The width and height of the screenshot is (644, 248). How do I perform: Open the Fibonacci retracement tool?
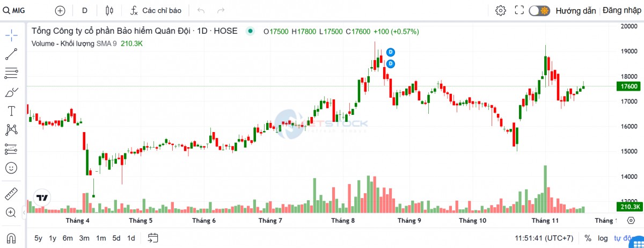[11, 73]
